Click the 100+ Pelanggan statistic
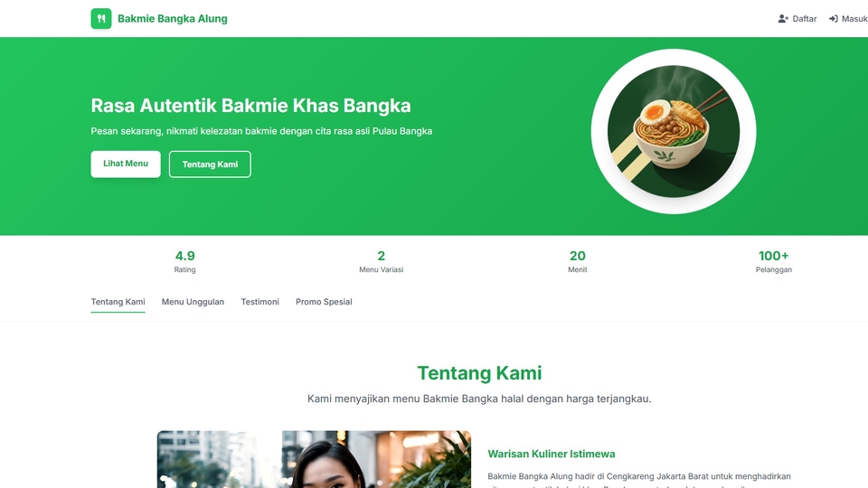 click(773, 262)
